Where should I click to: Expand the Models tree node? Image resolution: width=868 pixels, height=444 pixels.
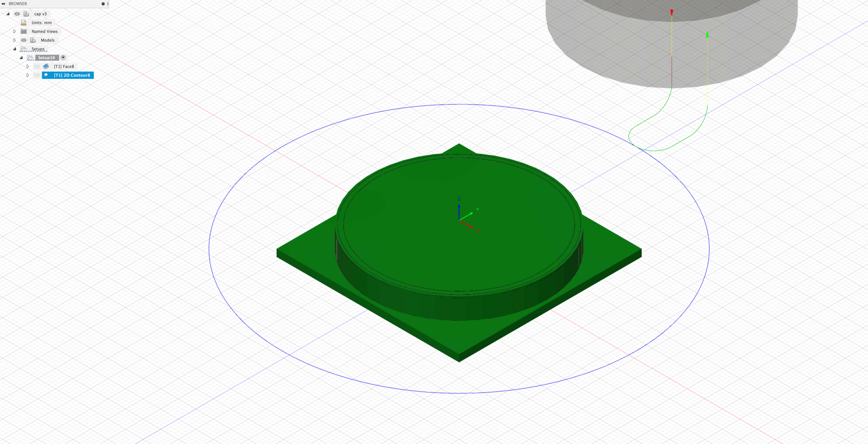tap(14, 40)
